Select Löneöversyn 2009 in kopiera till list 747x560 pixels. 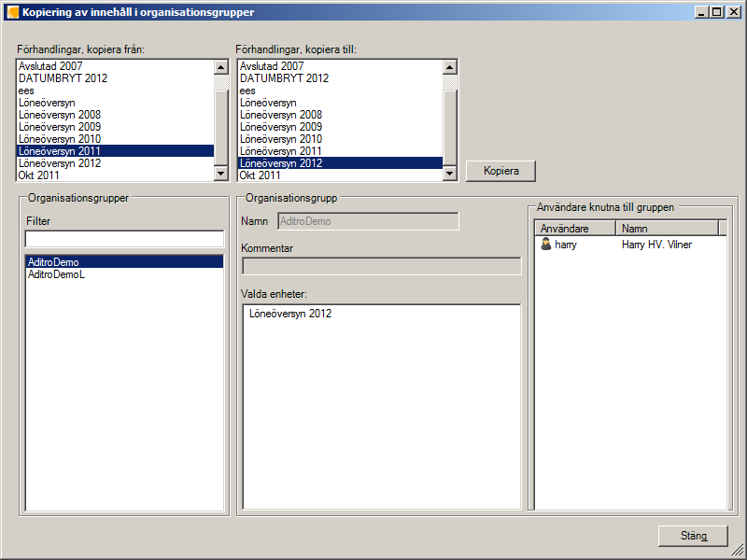point(340,127)
